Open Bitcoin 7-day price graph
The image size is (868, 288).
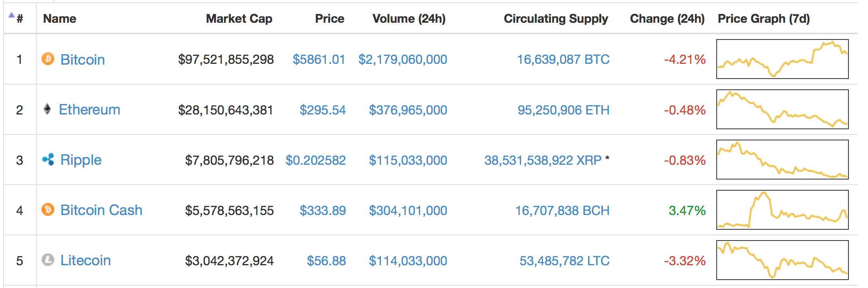[x=782, y=59]
